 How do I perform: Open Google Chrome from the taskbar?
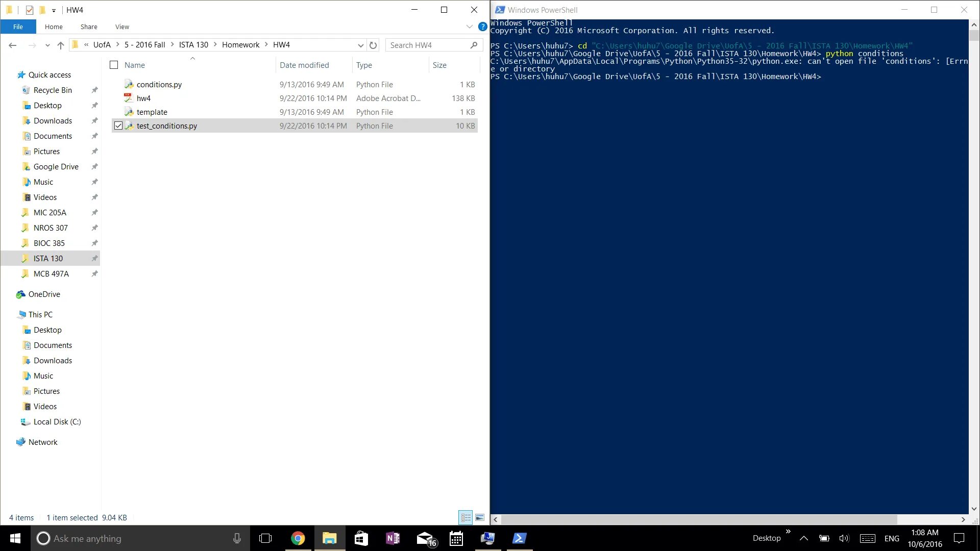298,538
